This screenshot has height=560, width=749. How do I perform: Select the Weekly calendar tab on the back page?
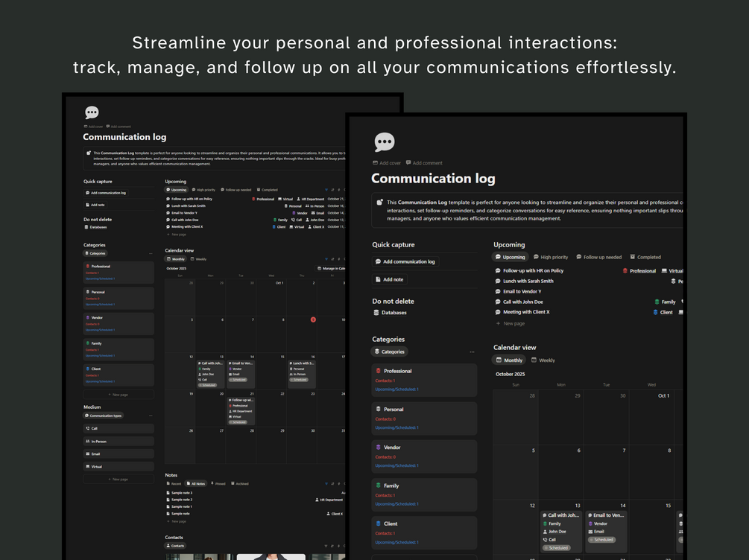point(198,259)
